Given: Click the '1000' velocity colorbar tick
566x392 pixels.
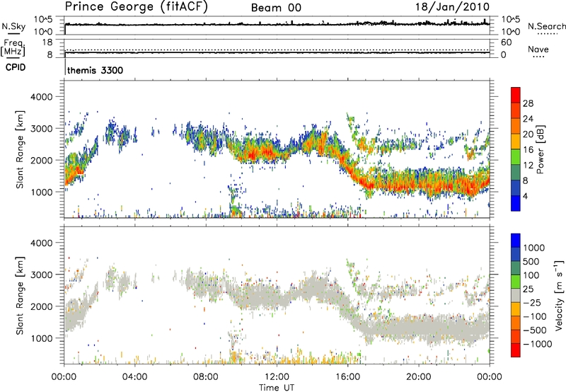Looking at the screenshot, I should [x=534, y=248].
